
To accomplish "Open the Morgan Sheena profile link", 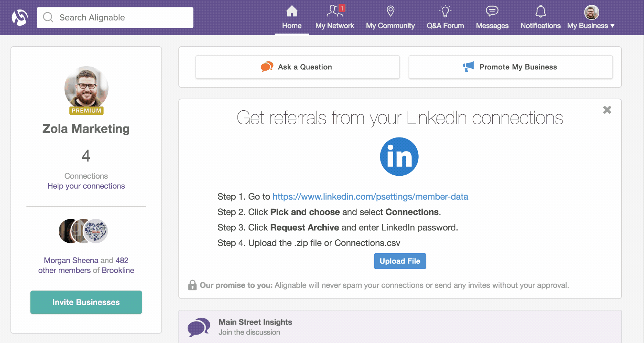I will (71, 260).
